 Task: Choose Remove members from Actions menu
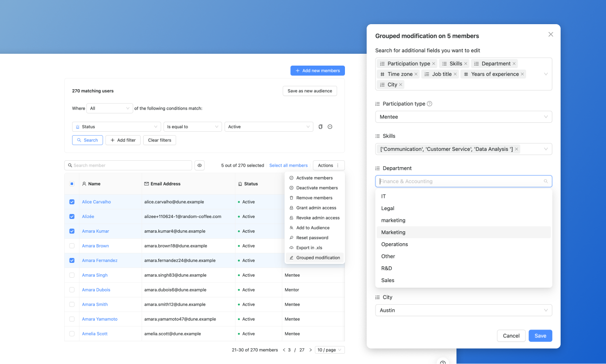coord(314,198)
